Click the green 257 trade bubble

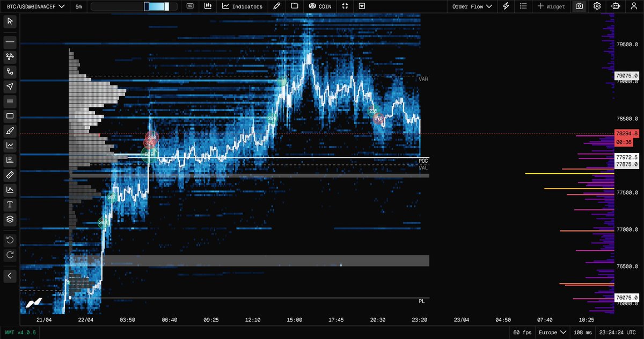(111, 198)
